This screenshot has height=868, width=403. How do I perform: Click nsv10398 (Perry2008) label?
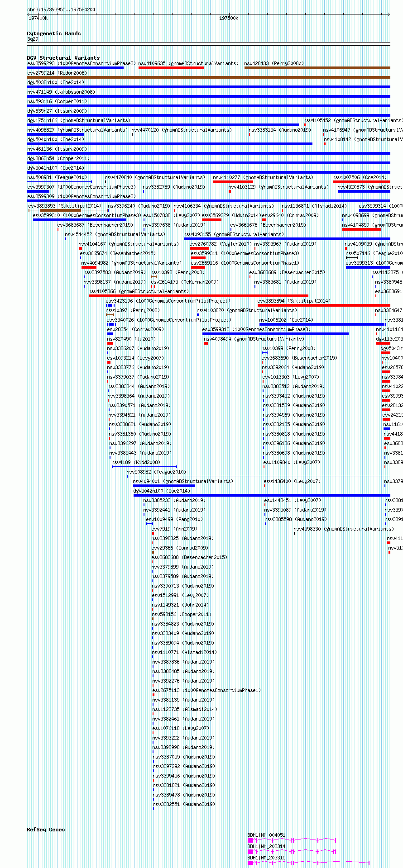click(178, 273)
